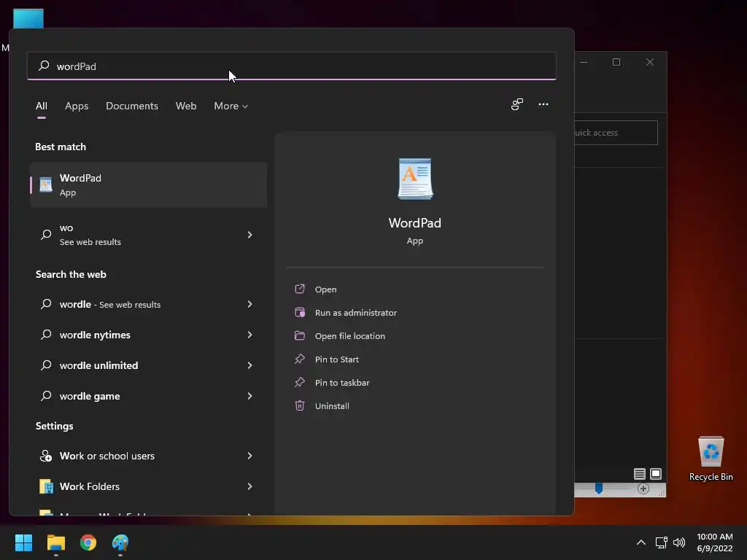
Task: Click the search magnifier icon in search box
Action: pos(44,66)
